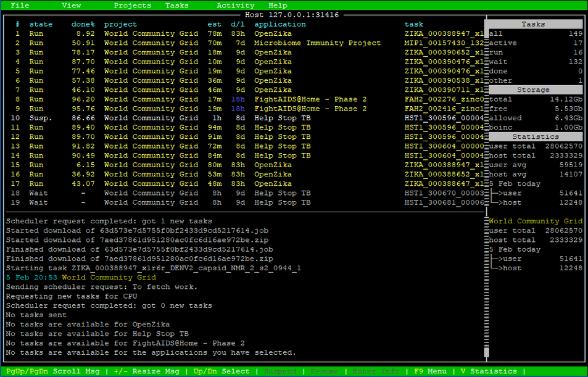Open the File menu
The image size is (588, 377).
point(20,5)
